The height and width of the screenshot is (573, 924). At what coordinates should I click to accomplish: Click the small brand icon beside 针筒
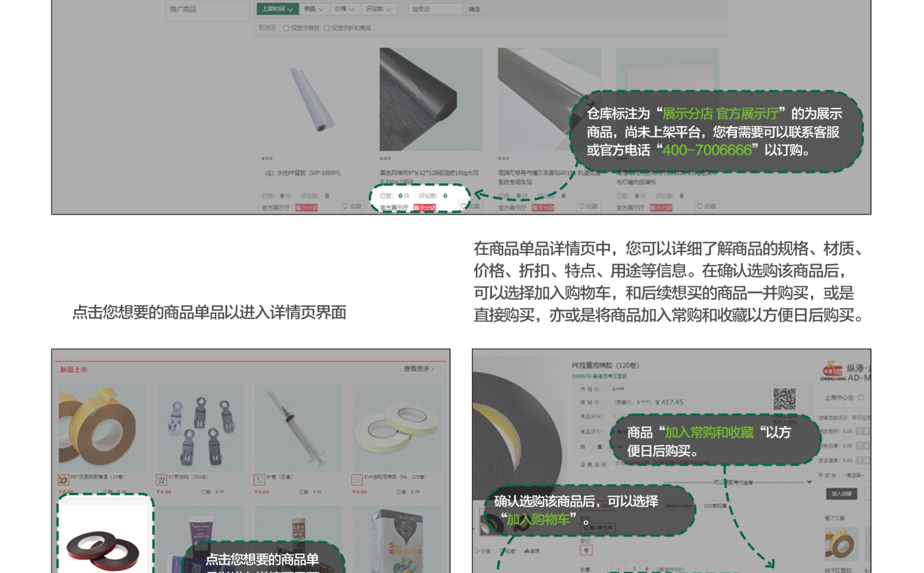[x=259, y=480]
